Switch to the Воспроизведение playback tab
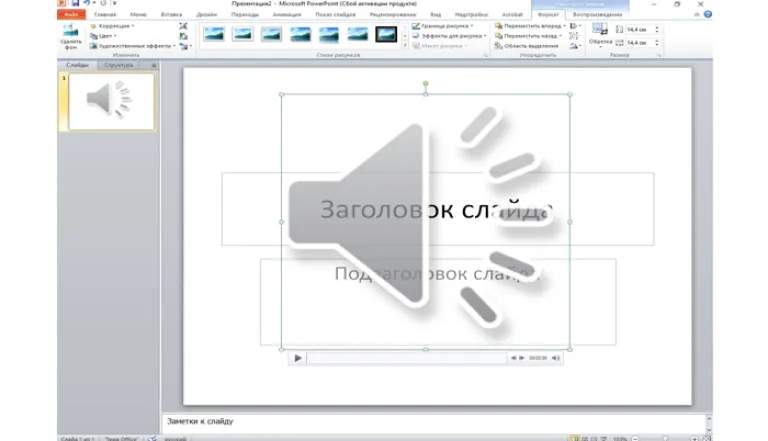Viewport: 768px width, 441px height. click(597, 15)
